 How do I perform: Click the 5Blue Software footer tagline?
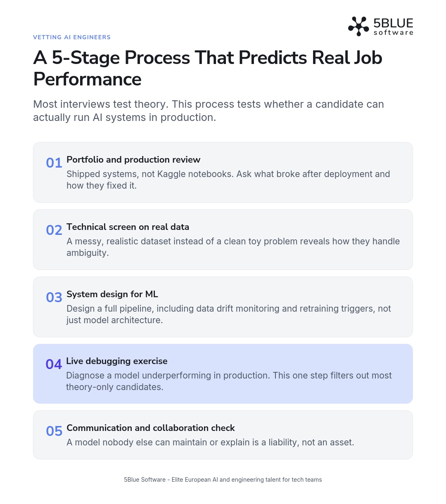coord(223,480)
